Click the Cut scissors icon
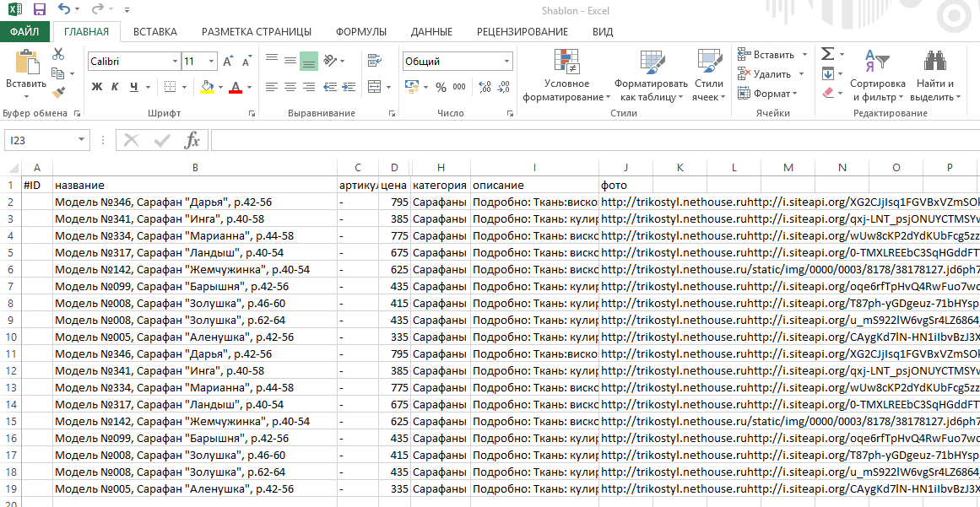 tap(58, 54)
